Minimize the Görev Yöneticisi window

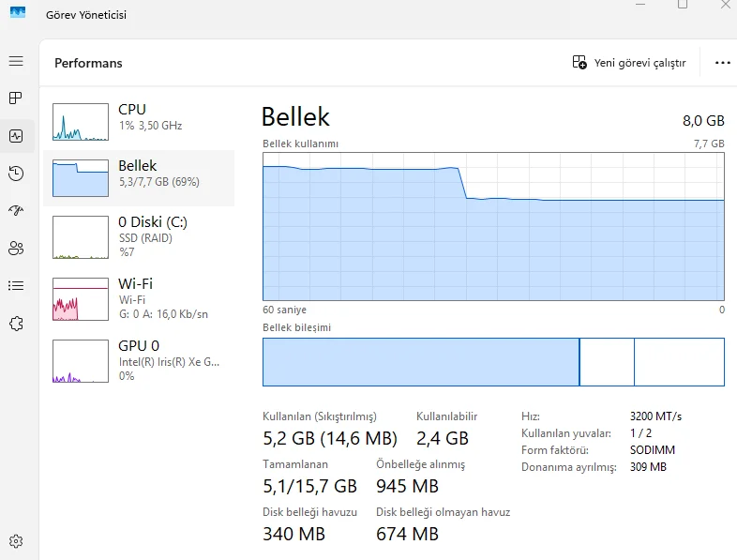point(640,5)
